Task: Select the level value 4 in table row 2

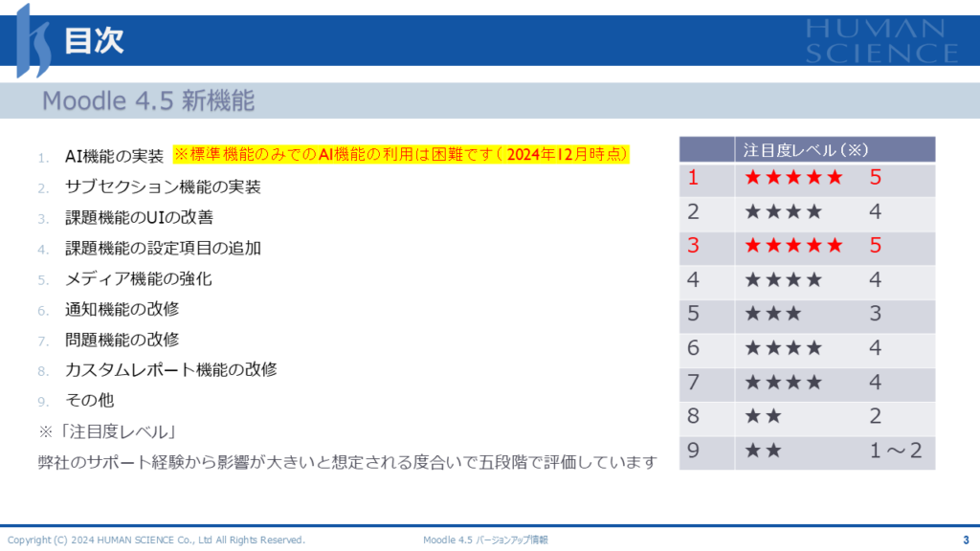Action: coord(875,211)
